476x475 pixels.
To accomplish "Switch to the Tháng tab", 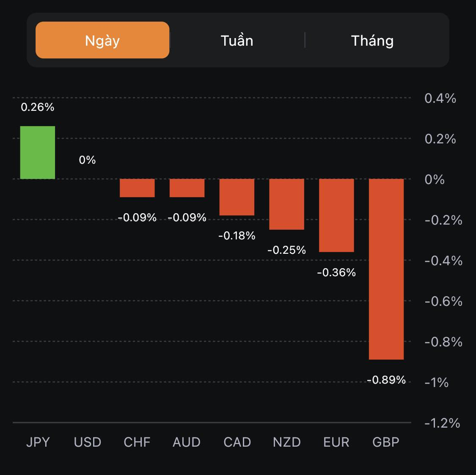I will click(x=372, y=41).
